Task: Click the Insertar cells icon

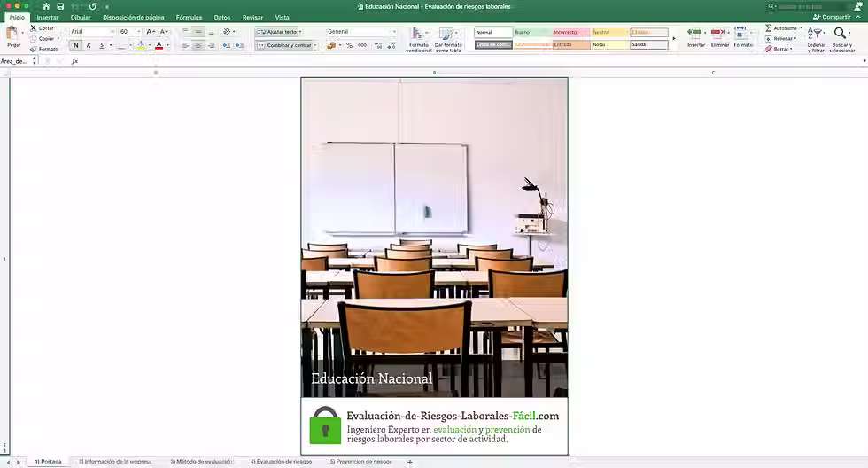Action: [694, 33]
